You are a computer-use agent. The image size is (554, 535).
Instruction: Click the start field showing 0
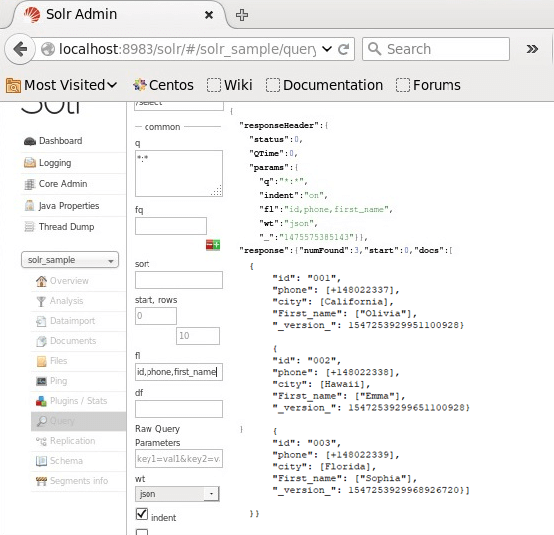156,316
